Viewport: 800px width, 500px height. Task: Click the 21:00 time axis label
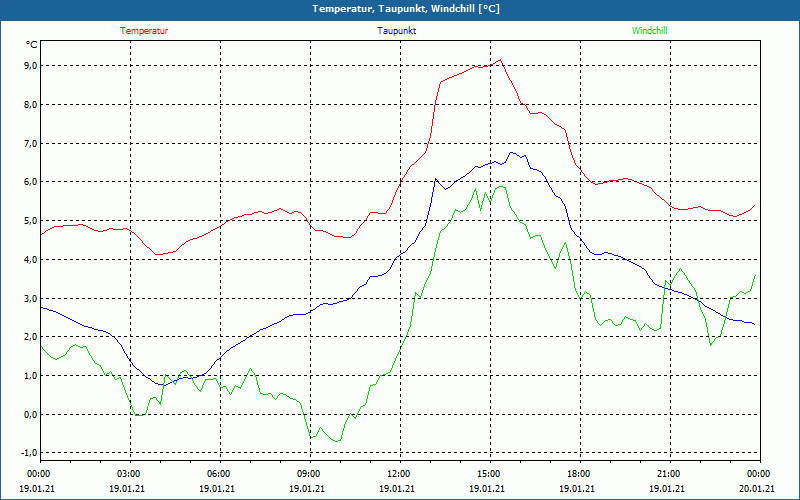tap(670, 474)
